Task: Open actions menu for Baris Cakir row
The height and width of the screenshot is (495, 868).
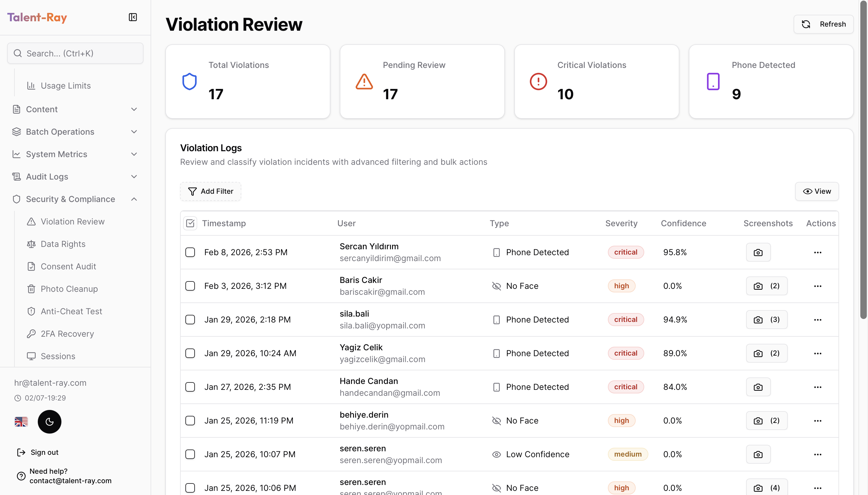Action: [x=817, y=286]
